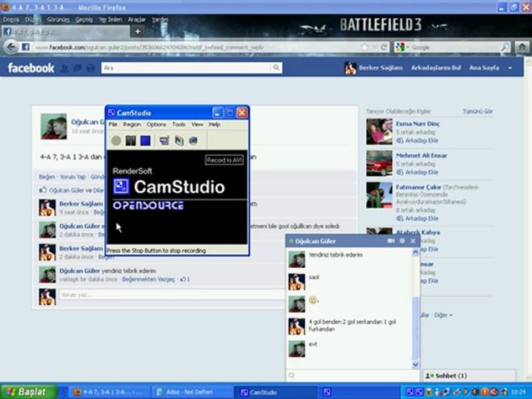Click the facebook logo
The height and width of the screenshot is (399, 532).
(x=31, y=68)
